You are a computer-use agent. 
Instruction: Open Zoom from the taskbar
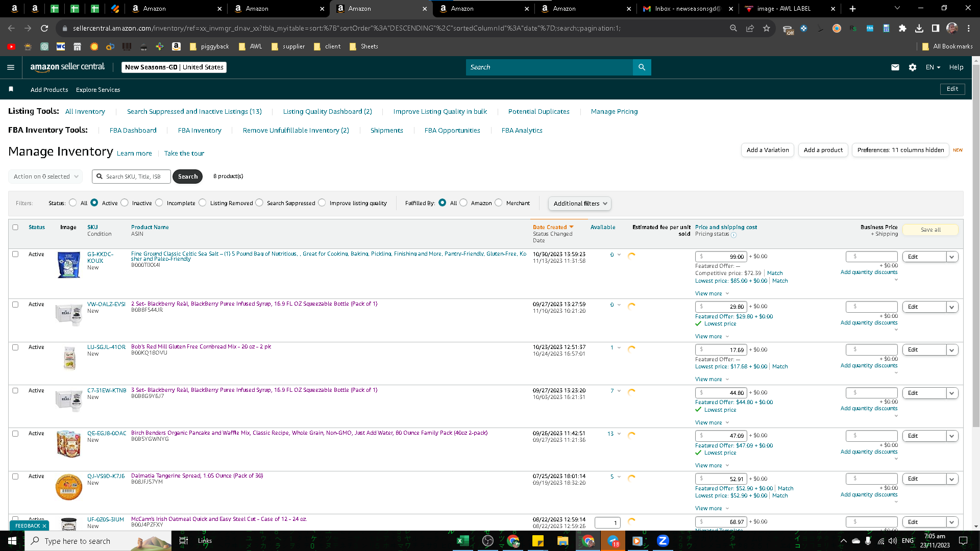point(663,541)
